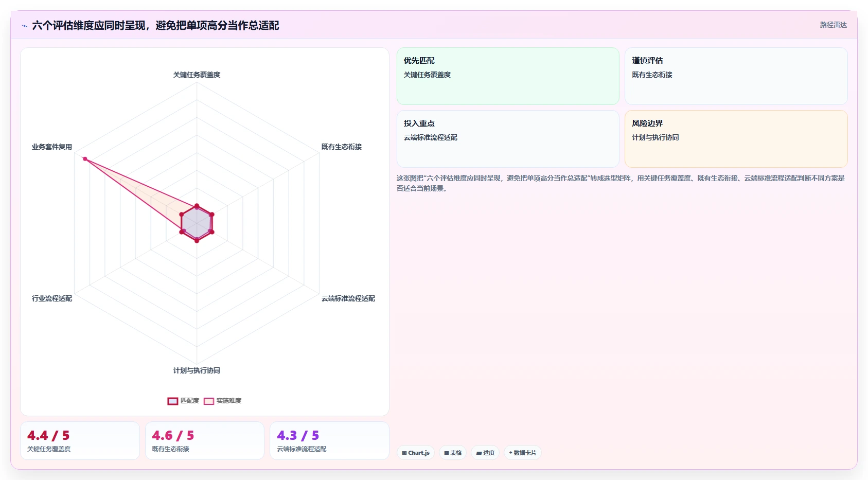
Task: Click the description paragraph starting 这张图把
Action: pos(621,183)
